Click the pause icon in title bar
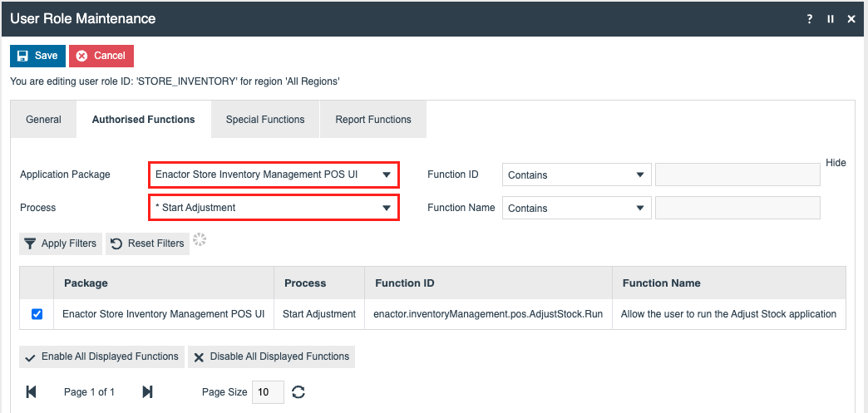This screenshot has height=413, width=868. click(x=831, y=19)
